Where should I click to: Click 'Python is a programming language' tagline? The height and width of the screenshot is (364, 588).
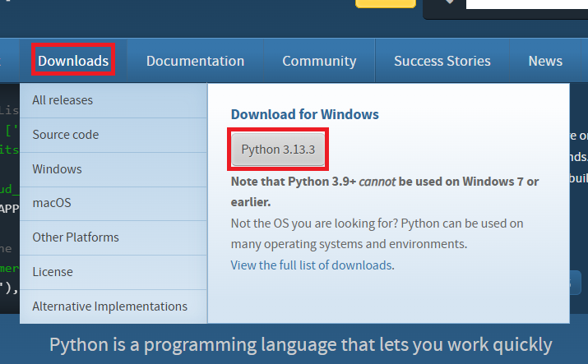pos(301,344)
